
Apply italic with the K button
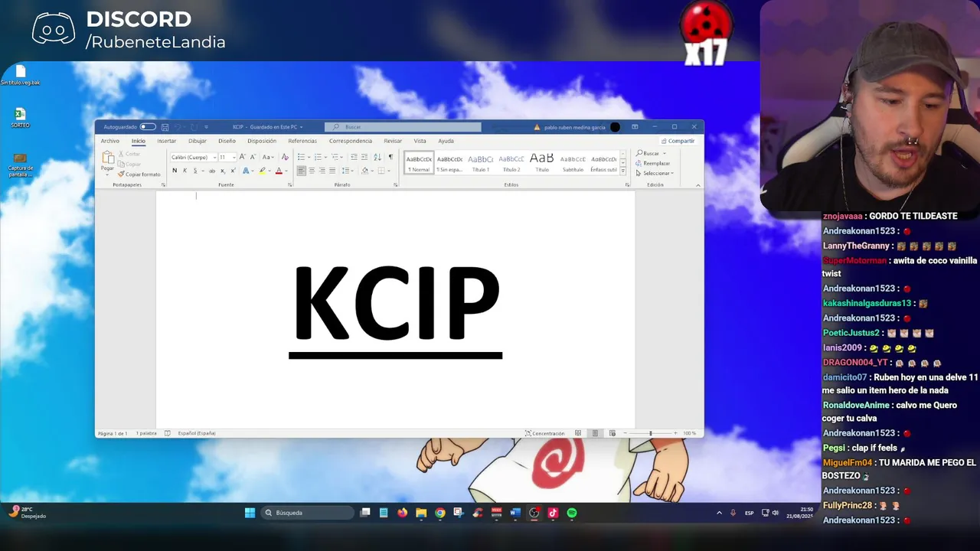[x=185, y=171]
